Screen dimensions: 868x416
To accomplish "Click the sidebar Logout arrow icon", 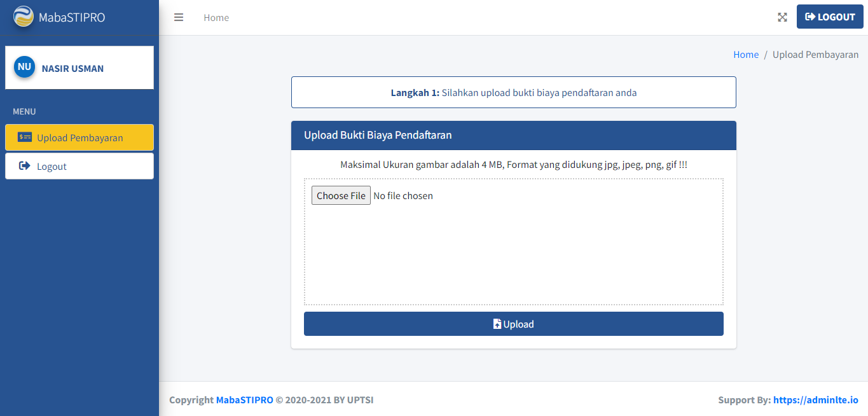I will 25,166.
